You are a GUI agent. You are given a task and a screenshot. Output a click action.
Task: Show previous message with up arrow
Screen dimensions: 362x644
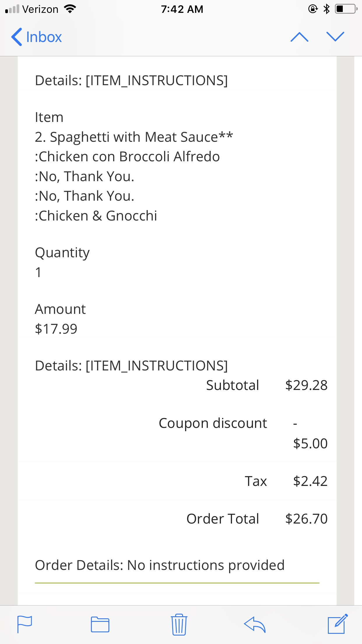coord(299,37)
